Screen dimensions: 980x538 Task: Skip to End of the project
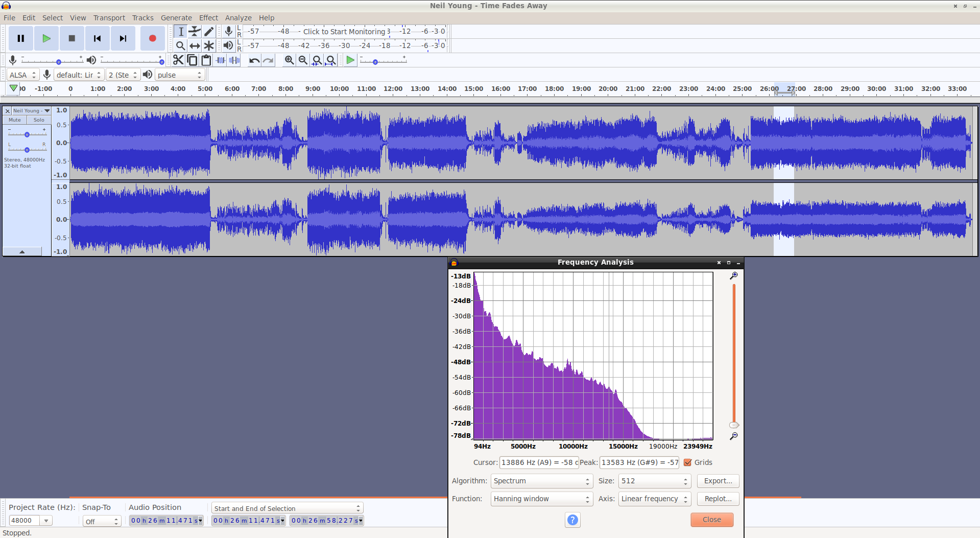pyautogui.click(x=123, y=38)
